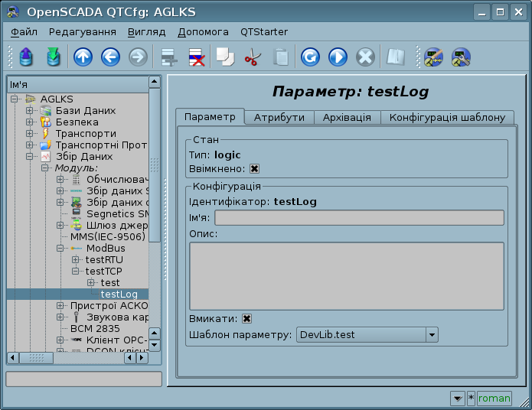532x410 pixels.
Task: Navigate back with the left arrow icon
Action: point(110,57)
